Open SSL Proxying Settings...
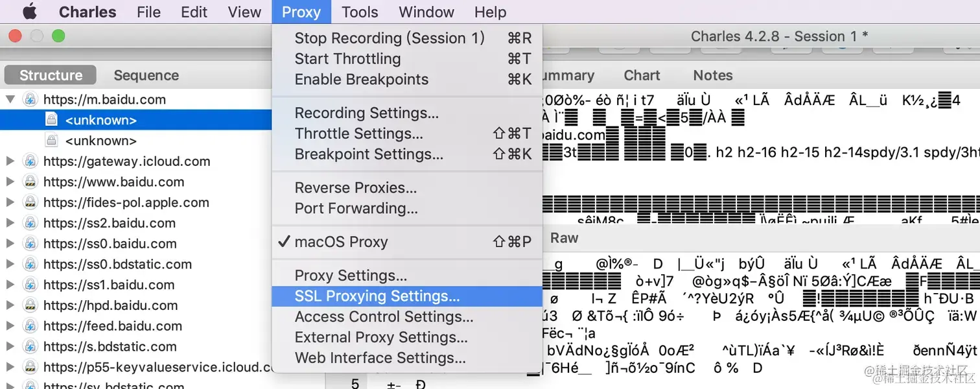This screenshot has height=389, width=980. tap(407, 296)
